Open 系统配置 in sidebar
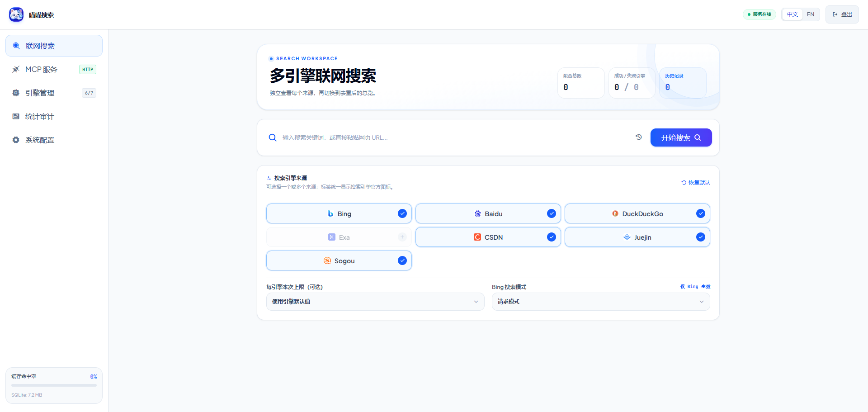This screenshot has width=868, height=412. (54, 140)
